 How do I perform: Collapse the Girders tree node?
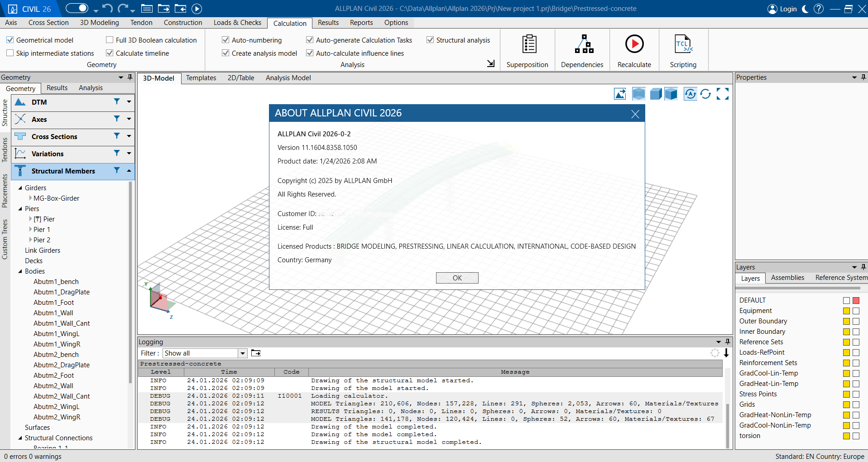click(20, 188)
